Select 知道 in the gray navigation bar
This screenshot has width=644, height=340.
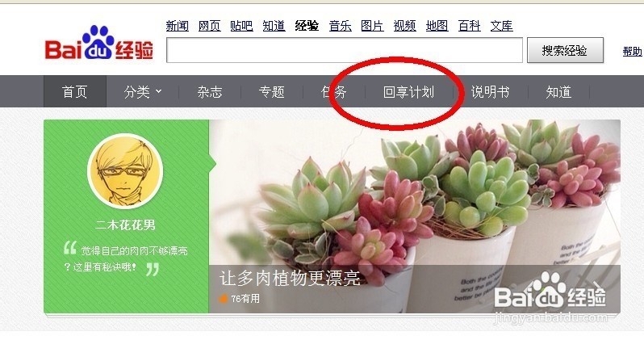tap(558, 92)
